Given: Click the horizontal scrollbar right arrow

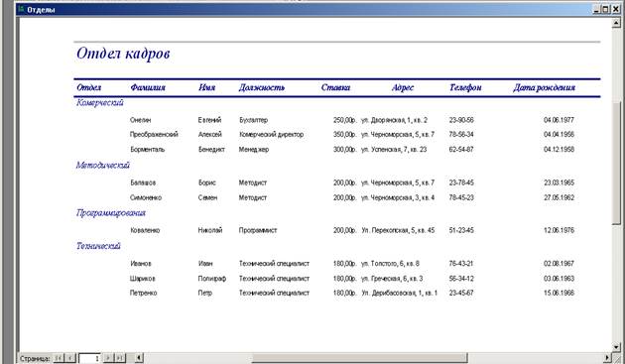Looking at the screenshot, I should point(607,358).
